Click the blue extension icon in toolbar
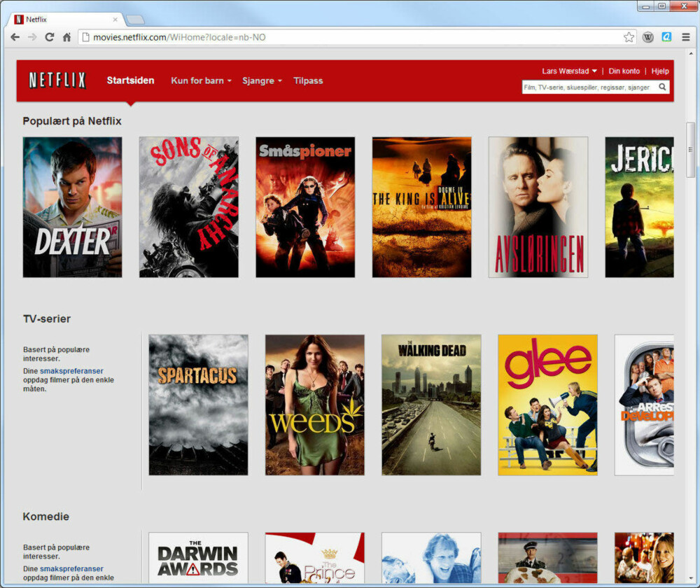This screenshot has height=588, width=700. point(666,37)
